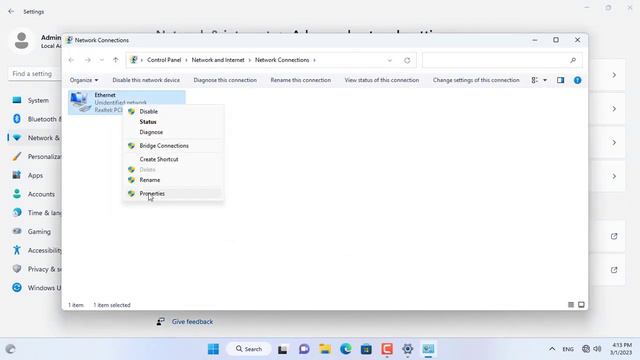Select Properties in the context menu
This screenshot has width=640, height=360.
173,193
